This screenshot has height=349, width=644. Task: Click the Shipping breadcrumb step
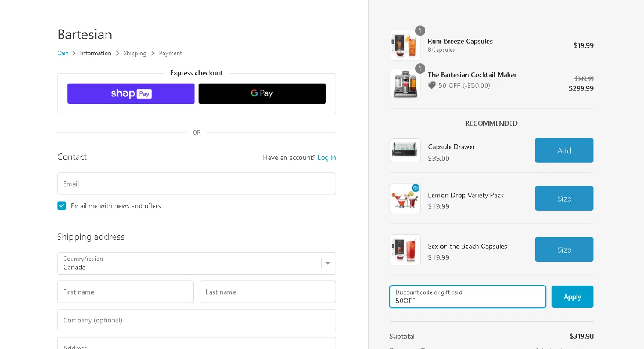[135, 53]
